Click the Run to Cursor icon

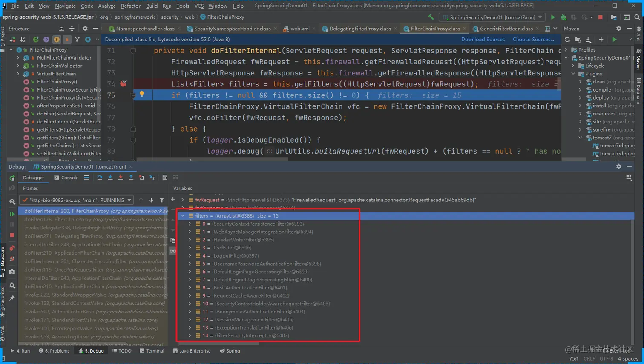[x=152, y=178]
